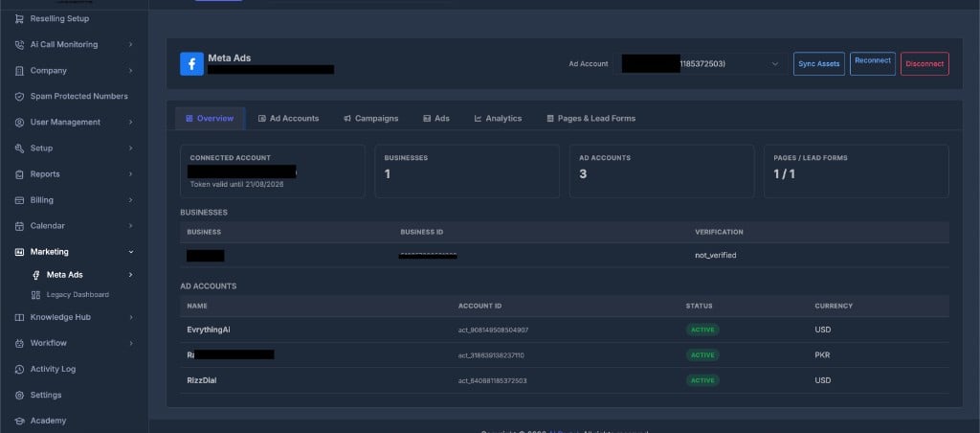Click the Academy graduation cap icon

coord(19,422)
